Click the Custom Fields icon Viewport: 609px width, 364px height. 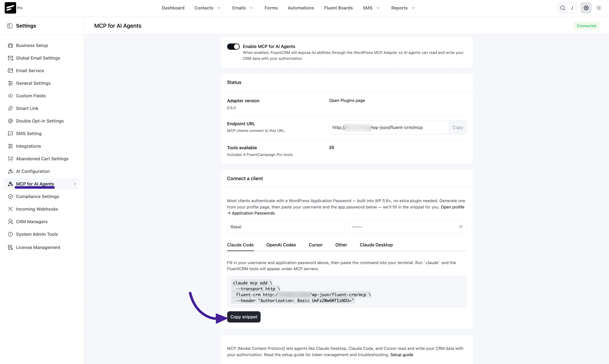click(10, 96)
